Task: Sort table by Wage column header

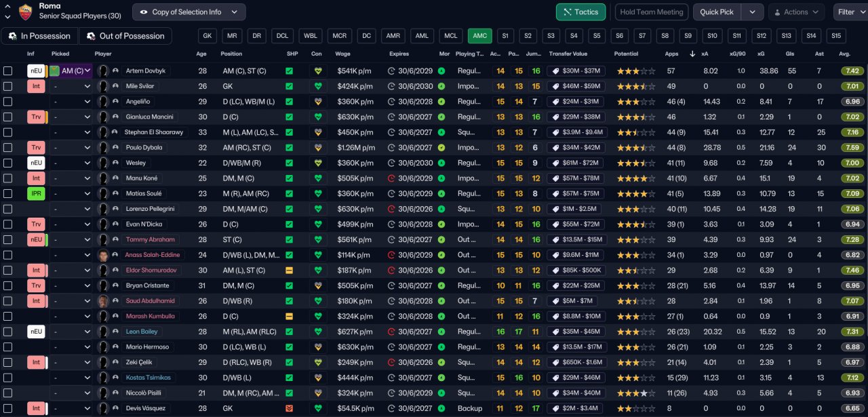Action: 342,54
